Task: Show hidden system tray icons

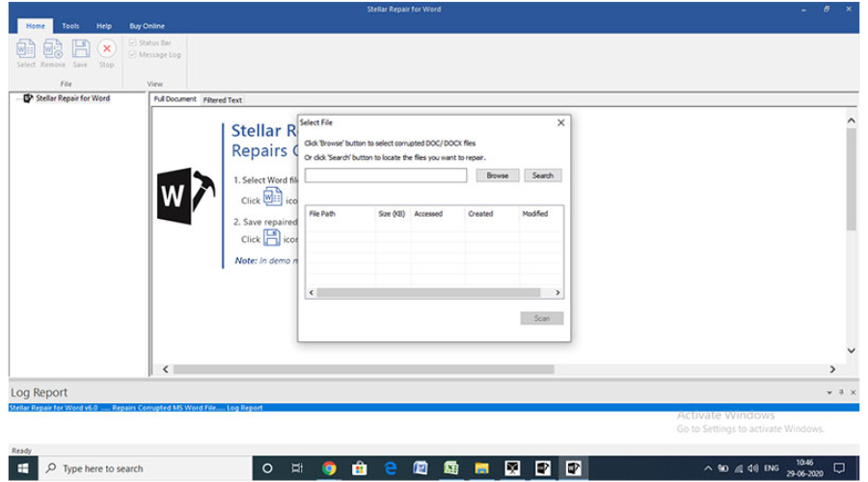Action: 708,469
